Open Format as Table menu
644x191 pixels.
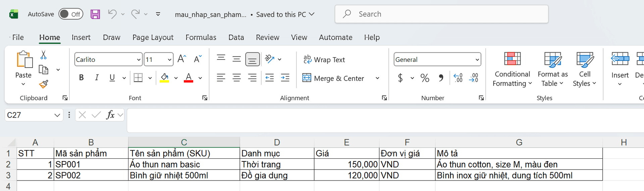click(552, 70)
